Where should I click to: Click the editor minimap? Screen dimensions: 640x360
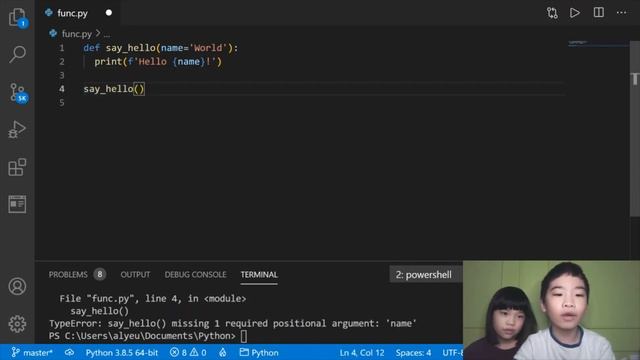(598, 43)
